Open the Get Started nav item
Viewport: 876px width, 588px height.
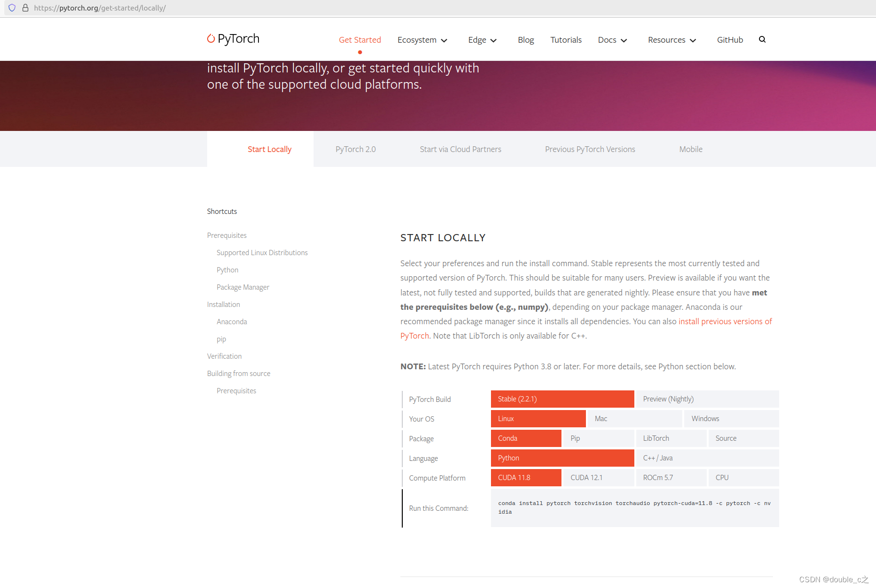[360, 40]
